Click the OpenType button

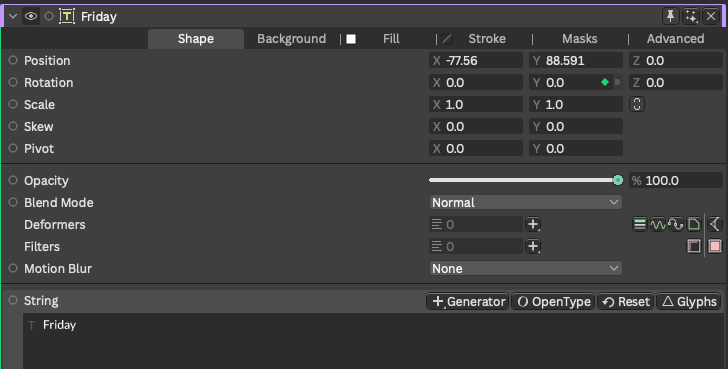tap(553, 301)
